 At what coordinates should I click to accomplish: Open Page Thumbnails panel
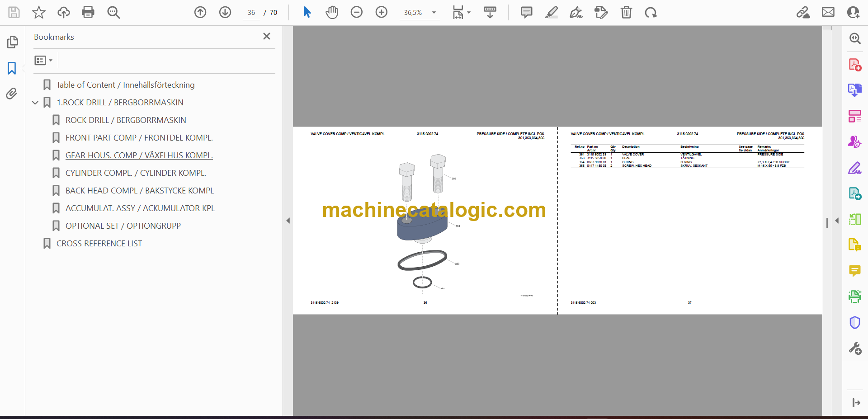[x=12, y=42]
